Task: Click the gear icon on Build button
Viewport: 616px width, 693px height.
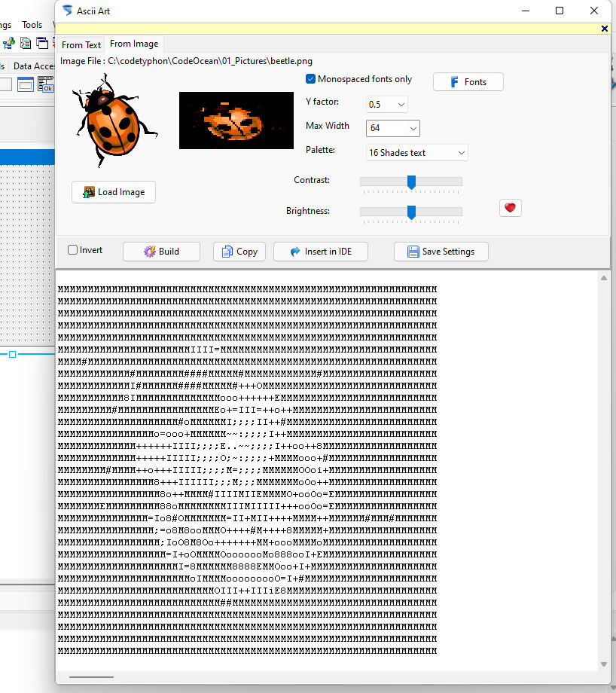Action: 150,252
